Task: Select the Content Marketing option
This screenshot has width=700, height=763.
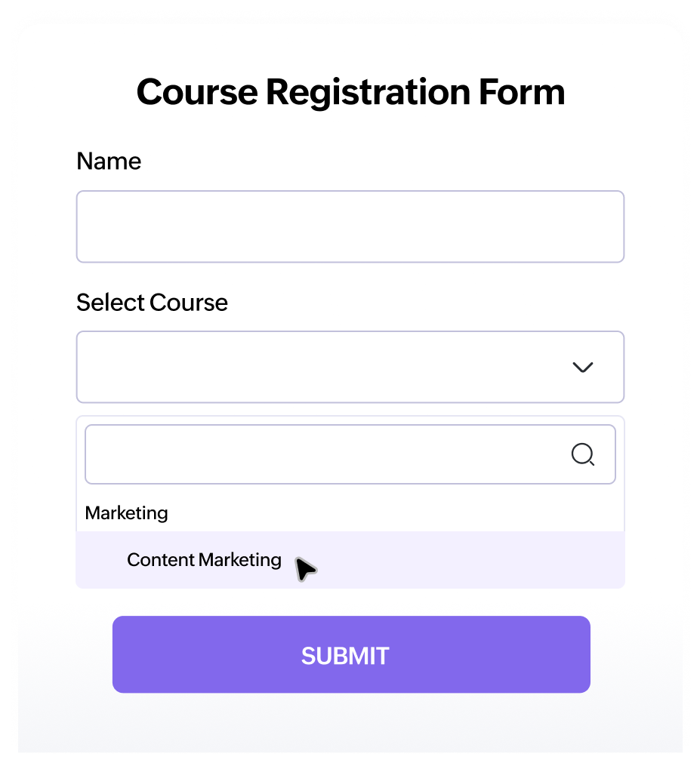Action: point(204,560)
